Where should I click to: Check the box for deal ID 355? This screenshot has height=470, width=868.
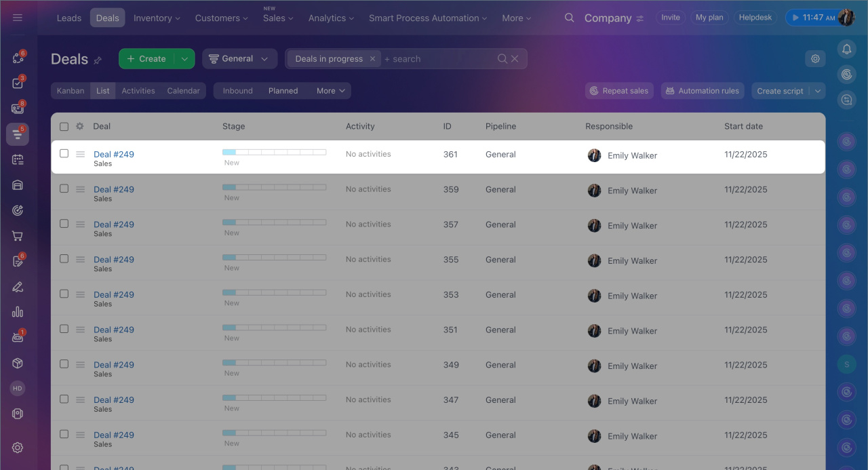click(64, 259)
